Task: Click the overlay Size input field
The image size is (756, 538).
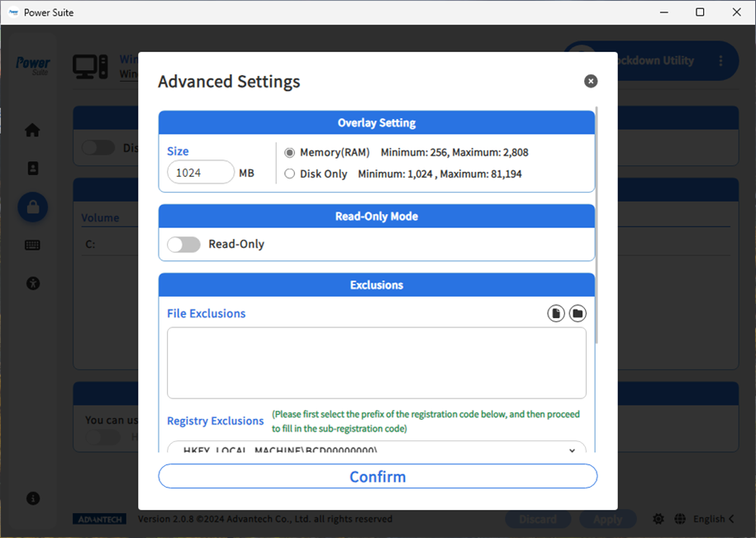Action: click(x=201, y=172)
